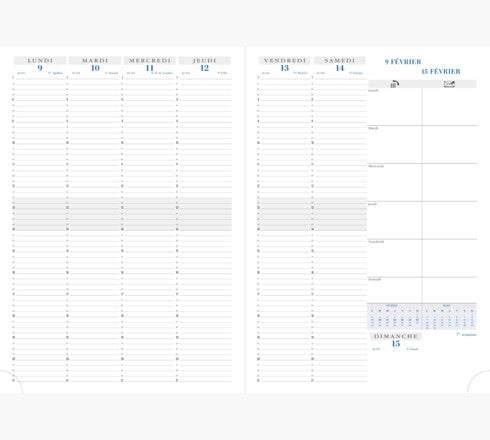Open the SAMEDI day column header
Screen dimensions: 490x440
tap(340, 60)
